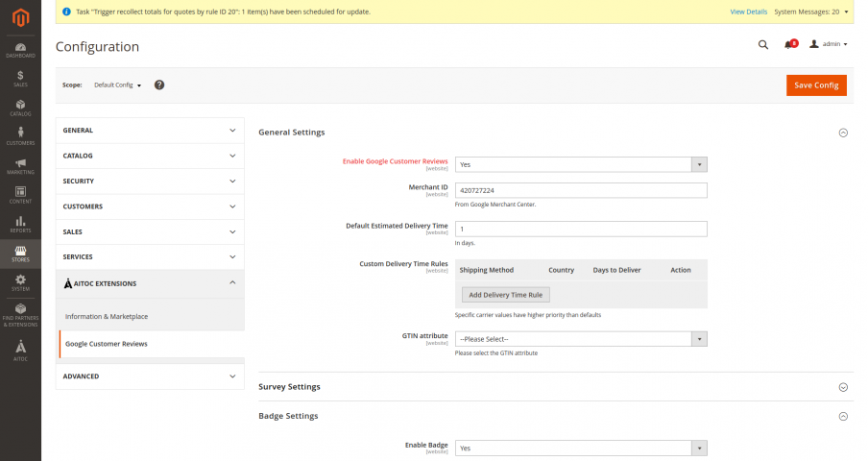Click the scope help question mark icon
The image size is (868, 461).
(x=159, y=85)
